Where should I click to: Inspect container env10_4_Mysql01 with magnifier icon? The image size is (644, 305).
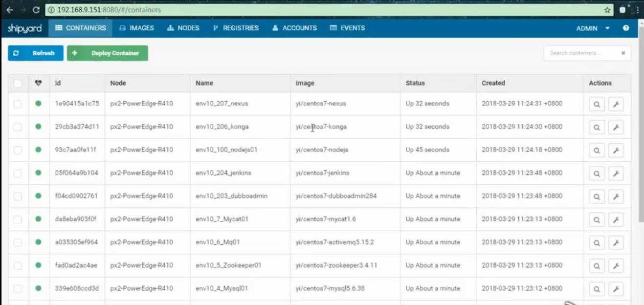point(597,289)
